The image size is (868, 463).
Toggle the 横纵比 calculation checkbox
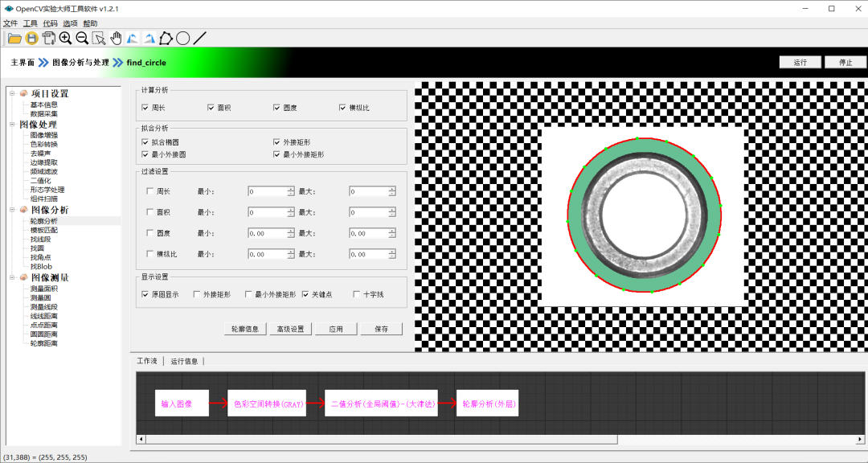coord(342,108)
